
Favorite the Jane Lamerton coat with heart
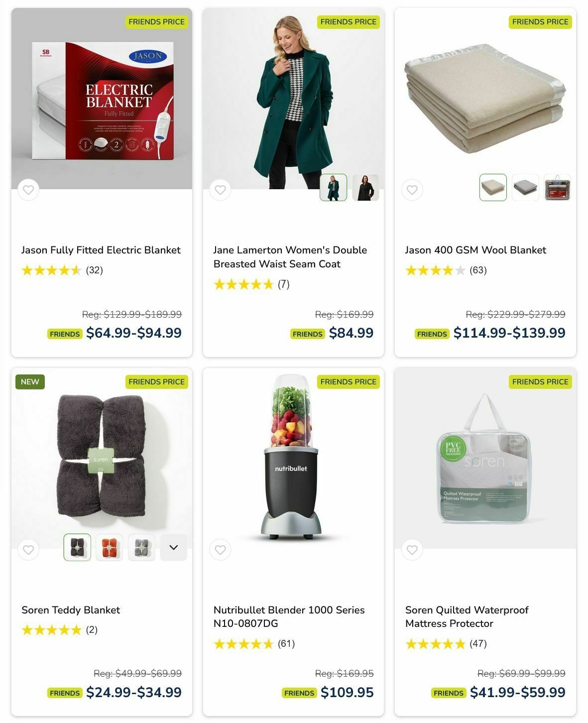click(x=220, y=190)
